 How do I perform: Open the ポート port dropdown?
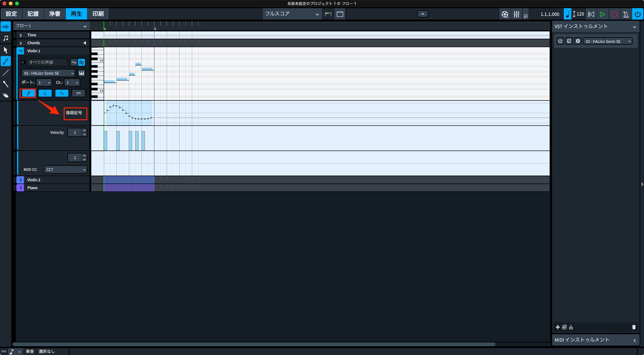pos(44,83)
